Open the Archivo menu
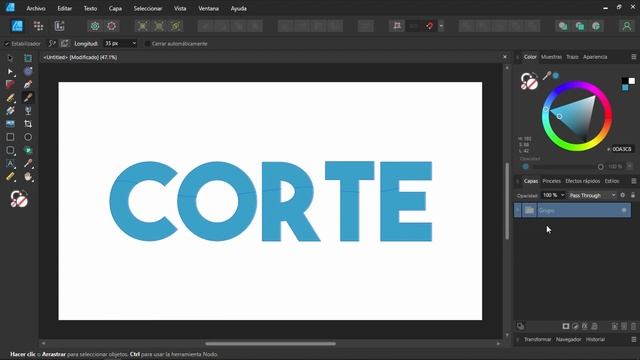The height and width of the screenshot is (360, 640). [x=36, y=8]
